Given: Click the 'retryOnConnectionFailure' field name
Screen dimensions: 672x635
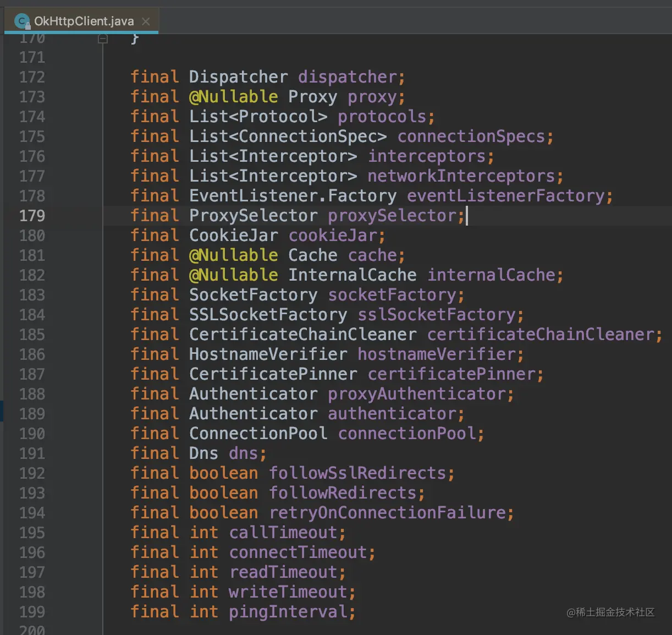Looking at the screenshot, I should pyautogui.click(x=387, y=513).
